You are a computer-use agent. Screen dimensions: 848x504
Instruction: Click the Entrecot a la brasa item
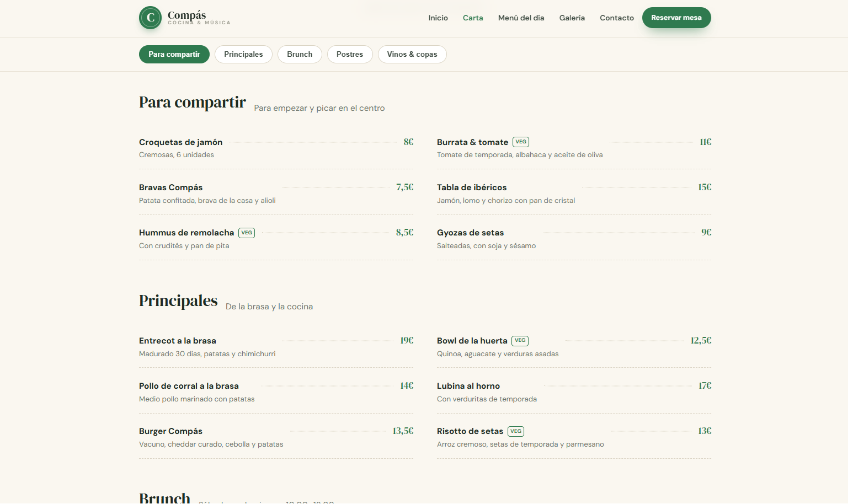(x=178, y=341)
